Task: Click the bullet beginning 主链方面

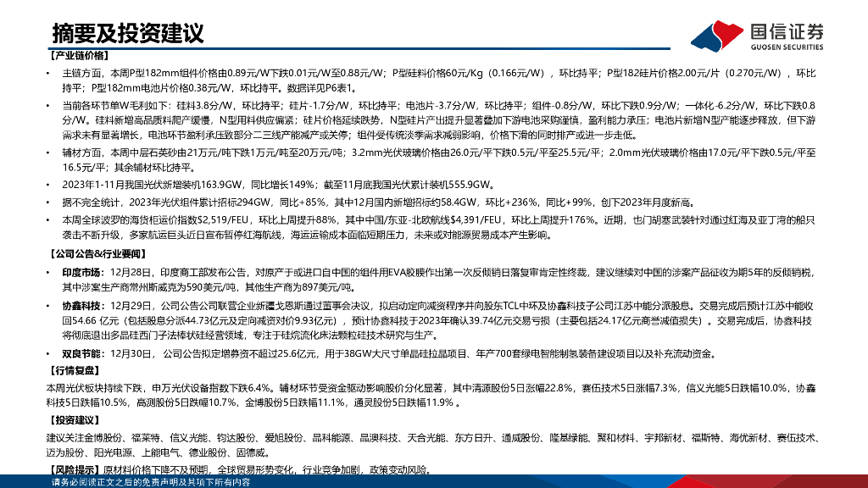Action: [x=439, y=80]
